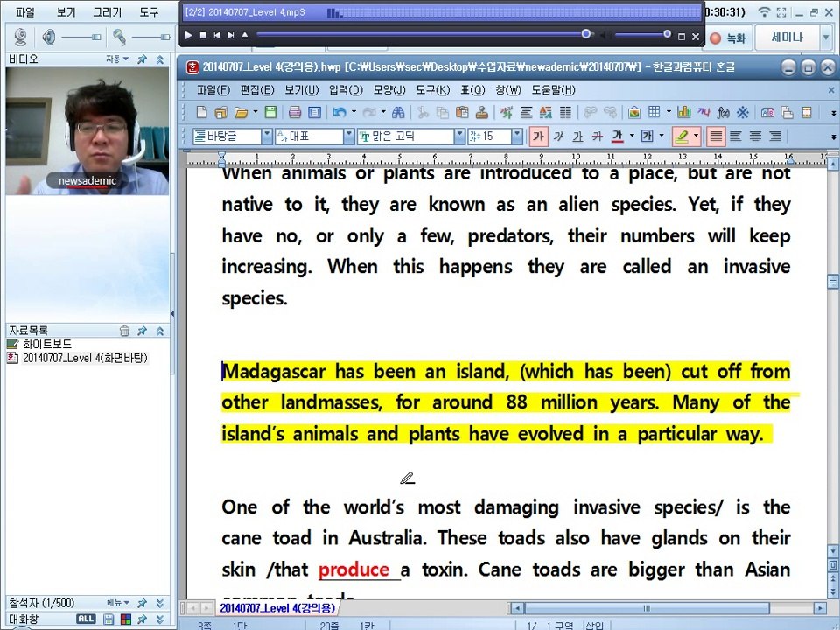Undo last action with blue arrow
This screenshot has height=630, width=840.
pyautogui.click(x=339, y=112)
